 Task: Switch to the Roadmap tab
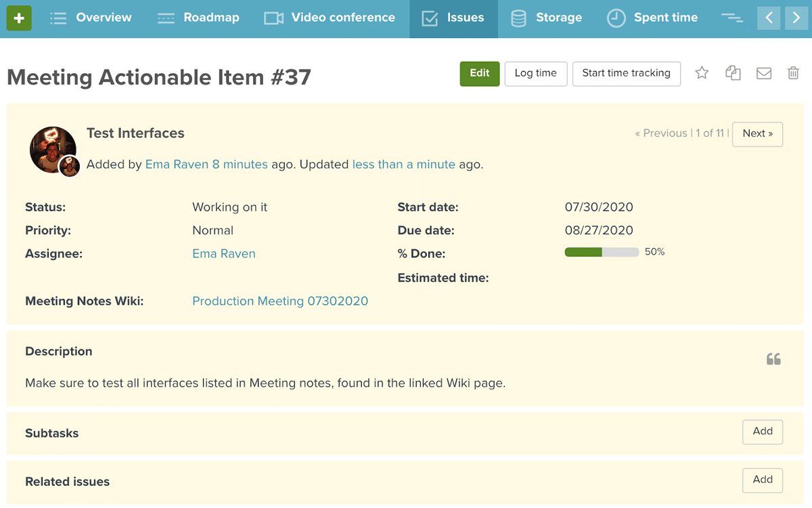[x=198, y=18]
